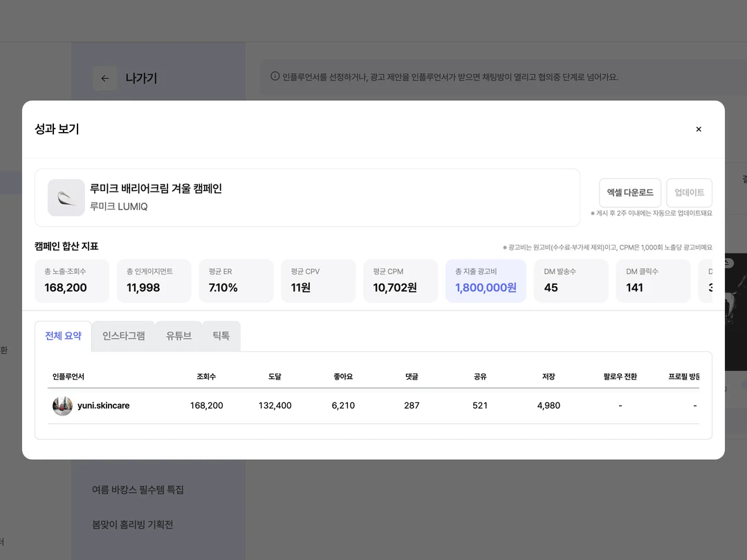Image resolution: width=747 pixels, height=560 pixels.
Task: Click the 4,980 saves value
Action: (x=548, y=406)
